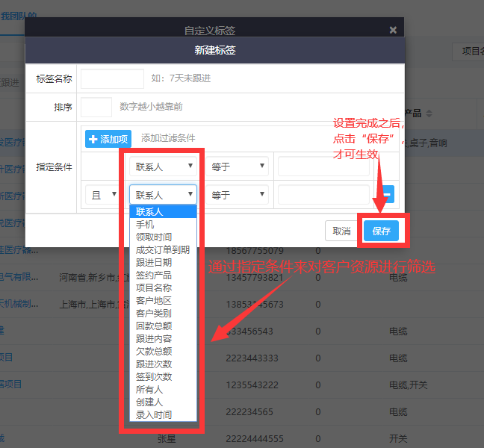Screen dimensions: 484x448
Task: Click phone number 1235543222 in the table
Action: 252,385
